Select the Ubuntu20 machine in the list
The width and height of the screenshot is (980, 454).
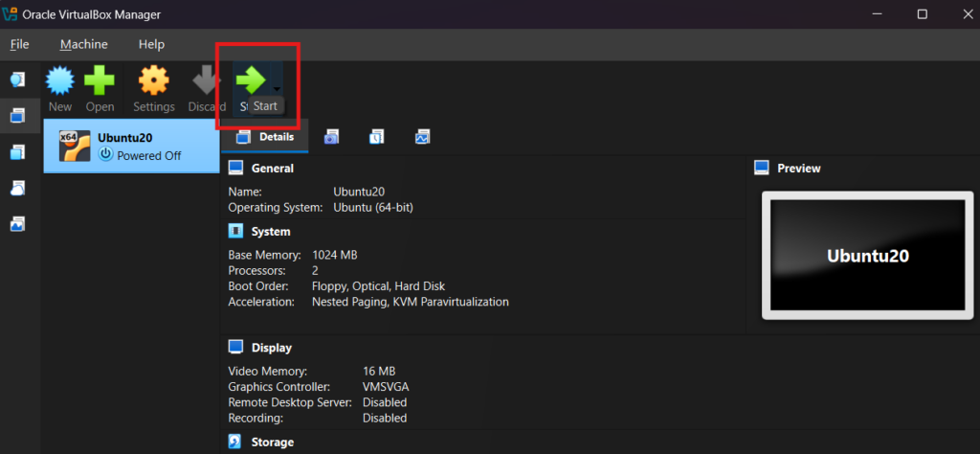coord(131,146)
